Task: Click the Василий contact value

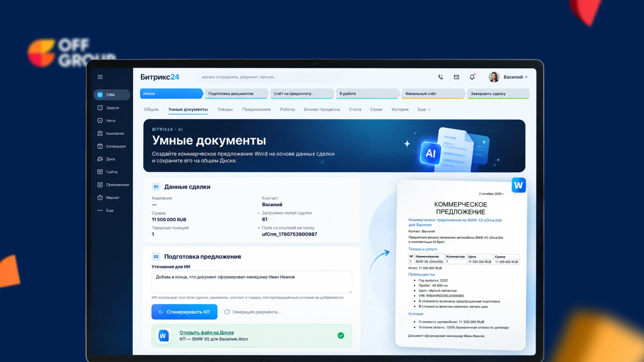Action: click(x=272, y=205)
